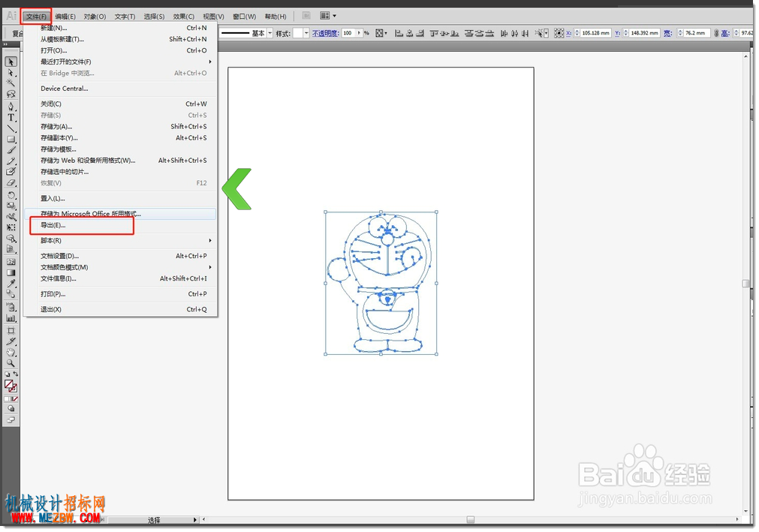Select the Lasso tool
This screenshot has width=759, height=532.
click(x=11, y=95)
